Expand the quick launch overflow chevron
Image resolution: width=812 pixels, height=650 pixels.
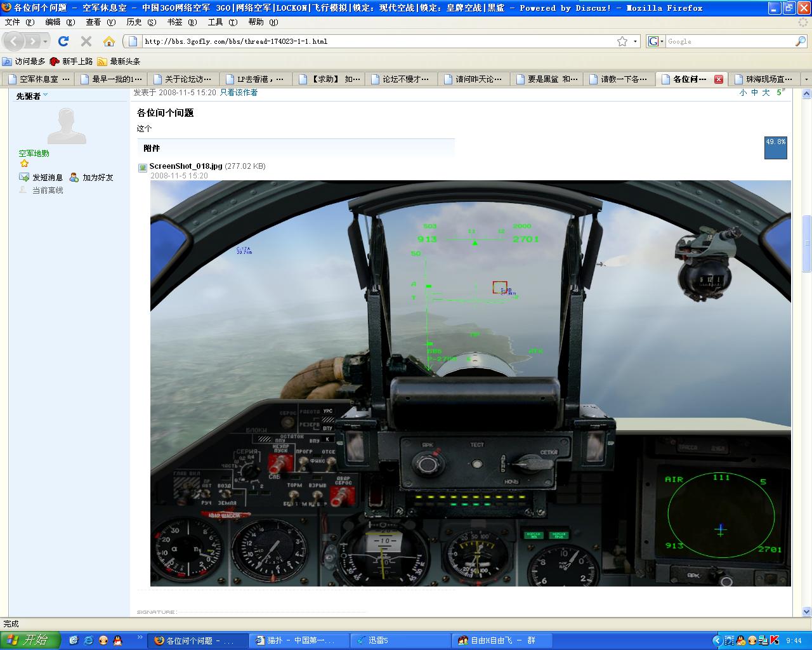[140, 637]
